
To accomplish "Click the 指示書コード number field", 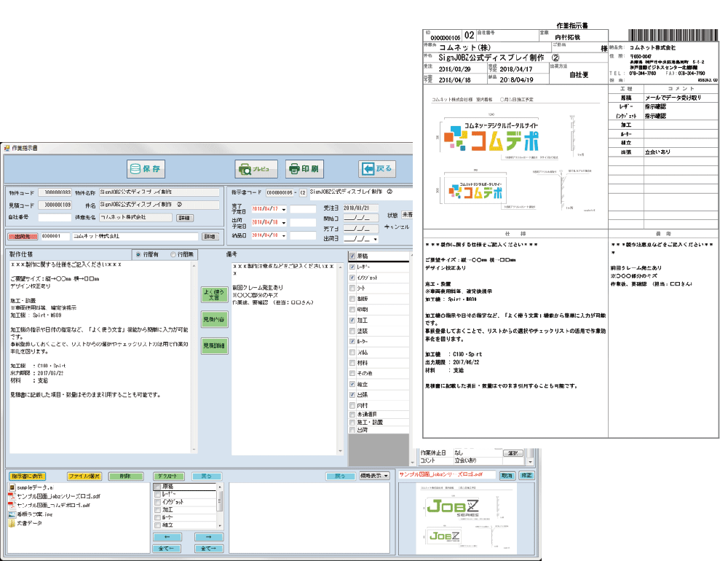I will point(280,192).
